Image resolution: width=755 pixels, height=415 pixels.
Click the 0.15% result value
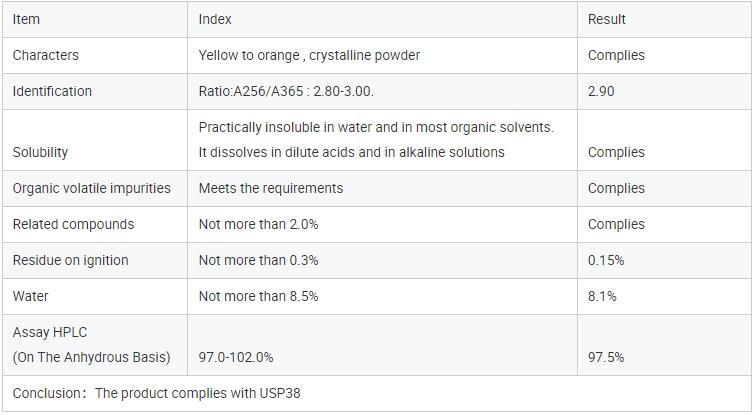(x=606, y=260)
